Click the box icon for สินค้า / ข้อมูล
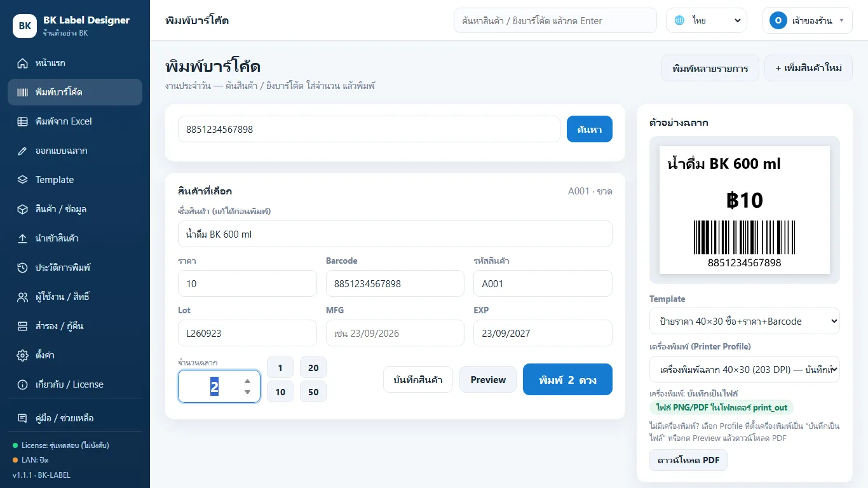 click(x=23, y=209)
